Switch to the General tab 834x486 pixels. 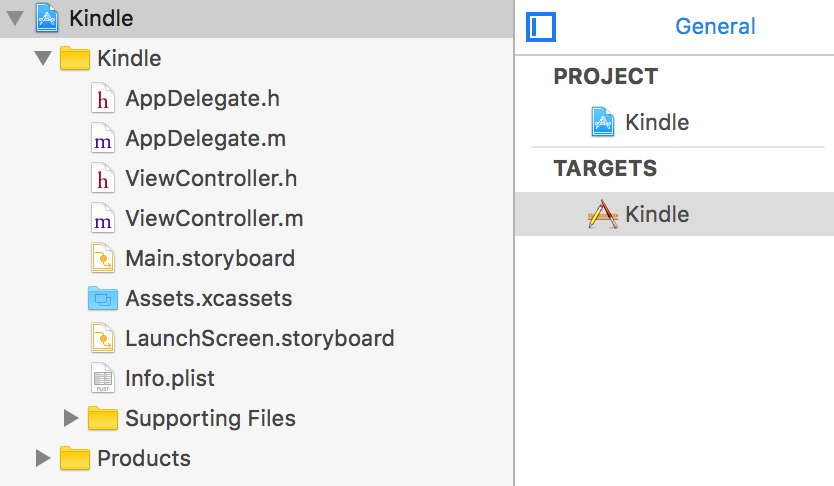[715, 27]
